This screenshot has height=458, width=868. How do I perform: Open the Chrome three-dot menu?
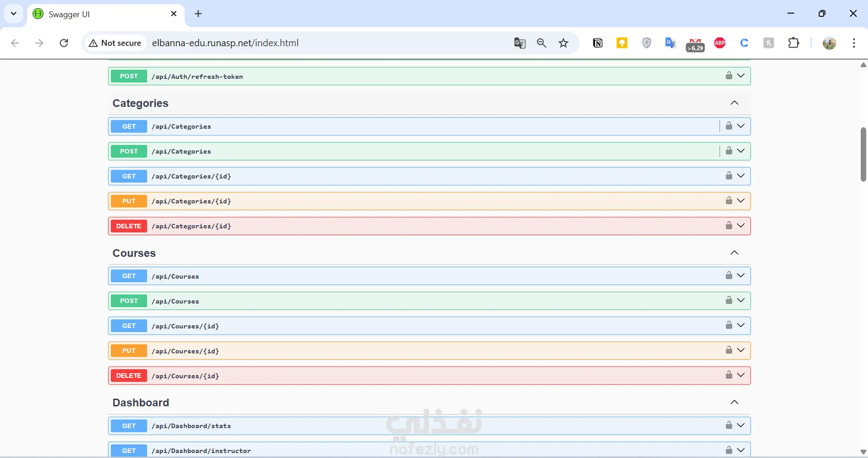(x=854, y=43)
